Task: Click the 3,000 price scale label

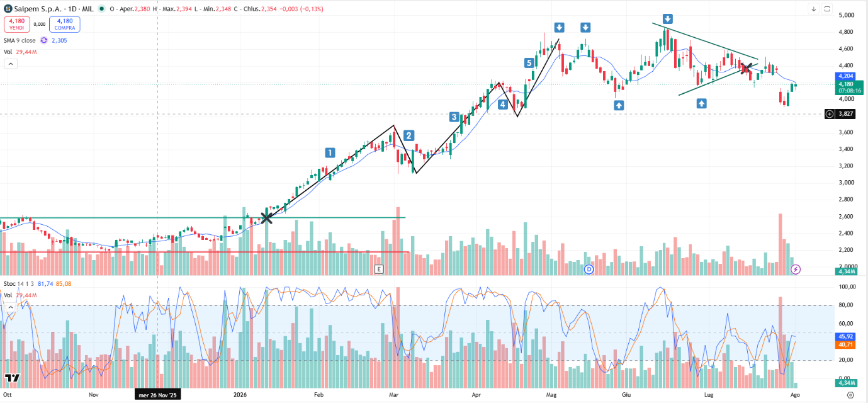Action: [x=847, y=183]
